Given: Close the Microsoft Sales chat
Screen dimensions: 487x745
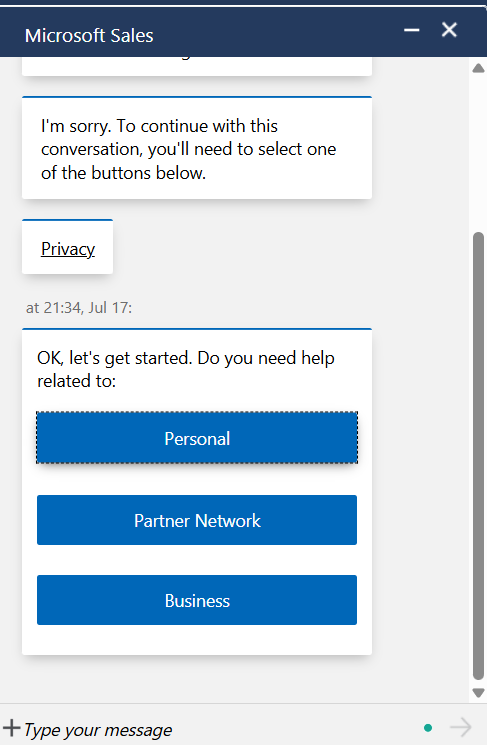Looking at the screenshot, I should 449,30.
